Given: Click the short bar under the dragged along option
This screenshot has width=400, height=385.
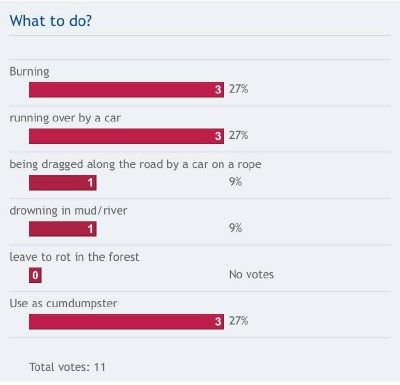Looking at the screenshot, I should point(63,182).
